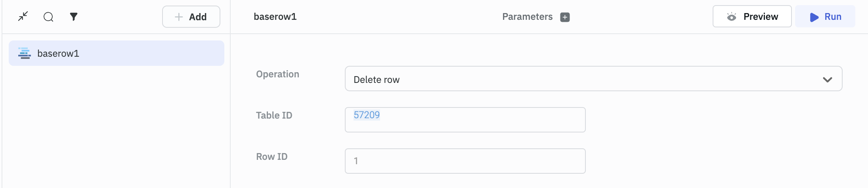The height and width of the screenshot is (188, 868).
Task: Click the filter funnel icon
Action: pyautogui.click(x=74, y=17)
